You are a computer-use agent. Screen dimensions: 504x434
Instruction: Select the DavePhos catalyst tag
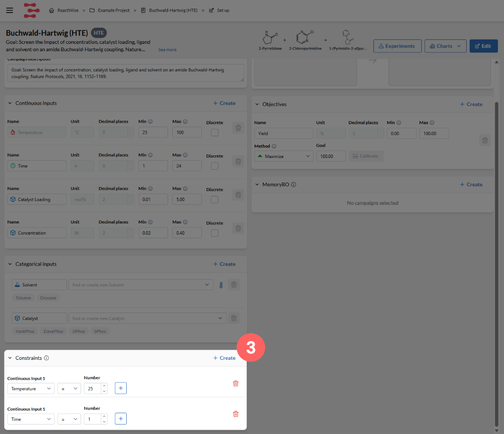click(53, 331)
